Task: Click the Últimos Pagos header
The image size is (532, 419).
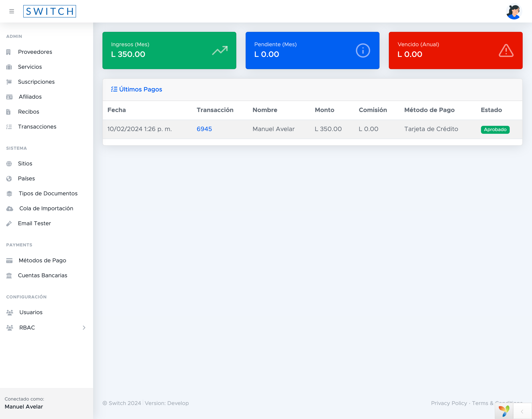Action: [140, 89]
